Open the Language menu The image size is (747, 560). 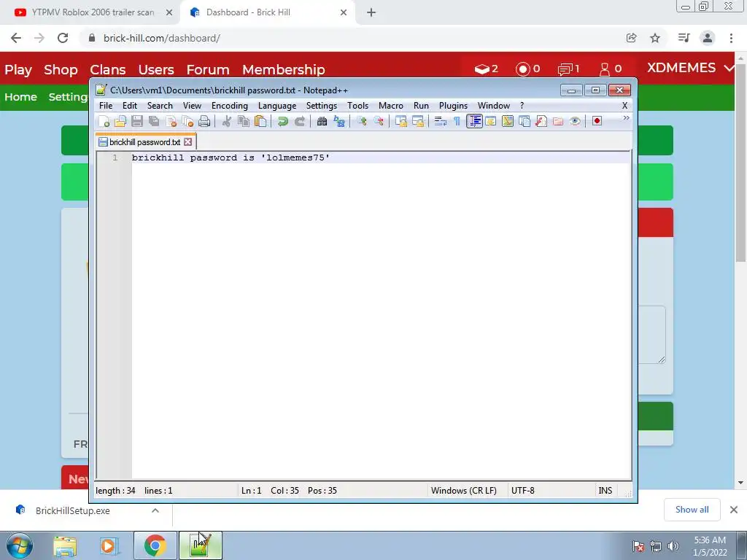point(277,106)
